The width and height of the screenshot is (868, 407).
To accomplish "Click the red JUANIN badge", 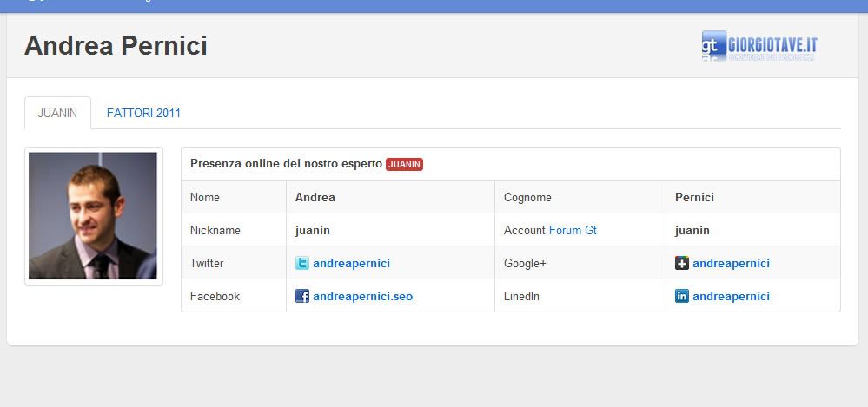I will coord(404,164).
